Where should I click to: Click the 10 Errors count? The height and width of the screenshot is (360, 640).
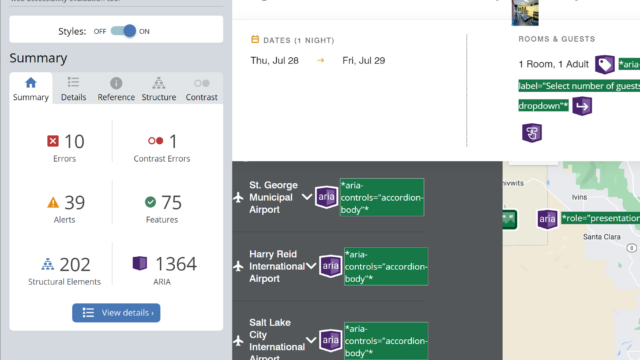point(74,142)
